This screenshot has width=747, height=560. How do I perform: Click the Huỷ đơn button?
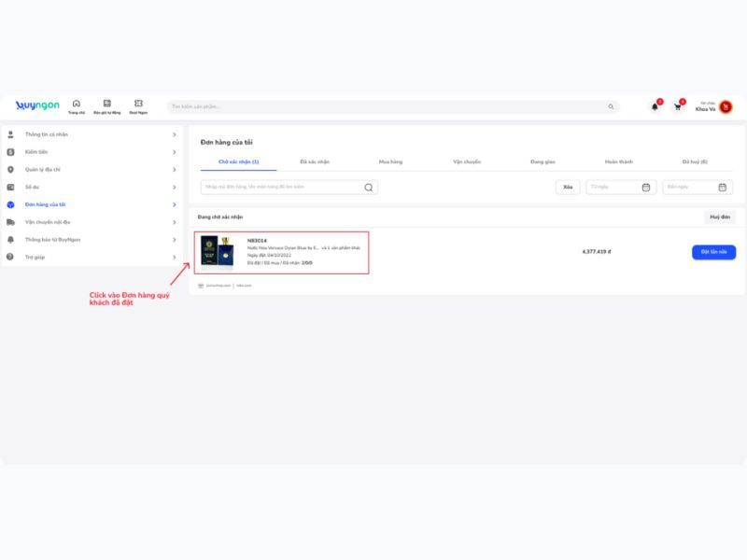click(x=720, y=217)
